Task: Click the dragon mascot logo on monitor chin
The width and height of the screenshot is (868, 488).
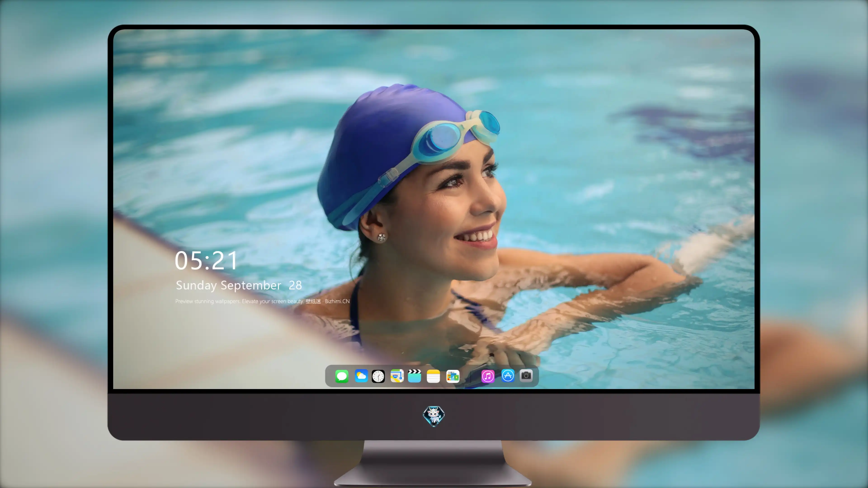Action: pos(434,416)
